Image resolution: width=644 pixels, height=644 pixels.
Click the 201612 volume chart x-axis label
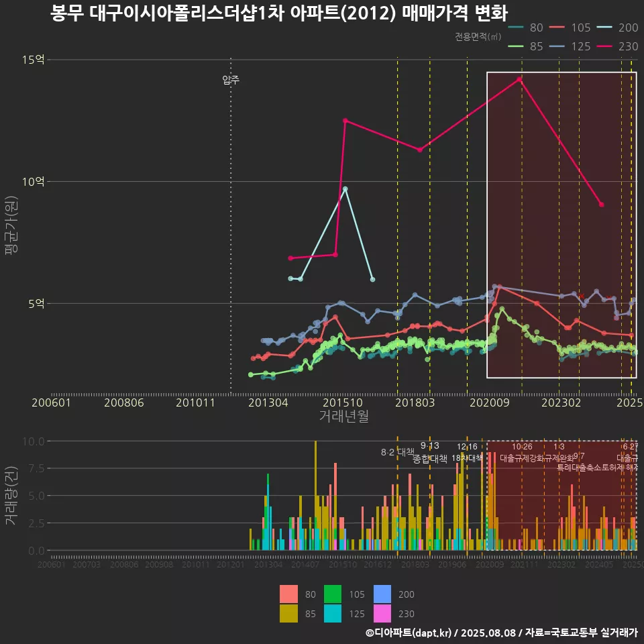(378, 565)
